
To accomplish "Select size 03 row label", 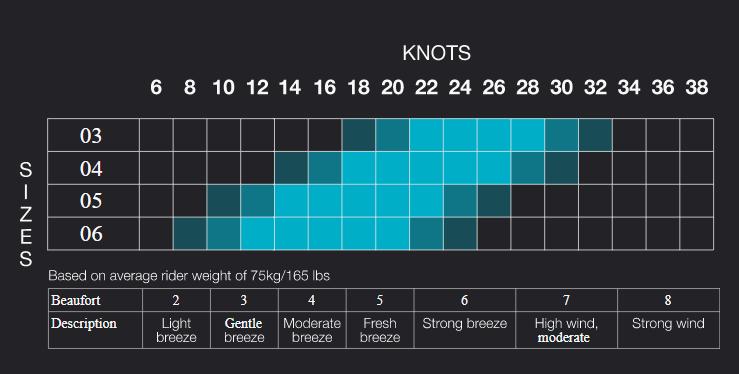I will [x=91, y=136].
